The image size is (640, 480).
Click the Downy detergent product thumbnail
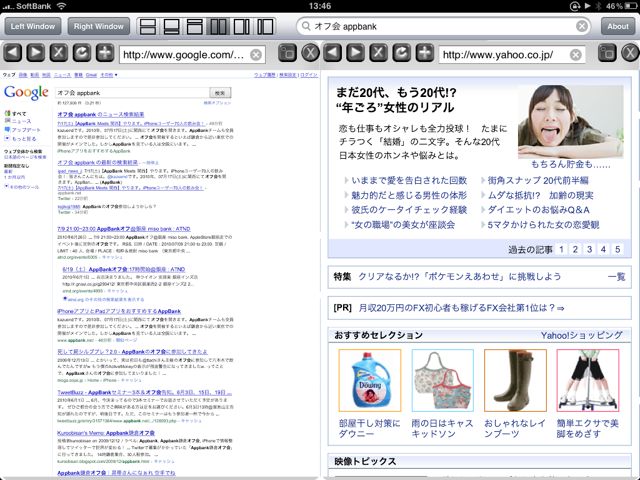click(x=370, y=380)
